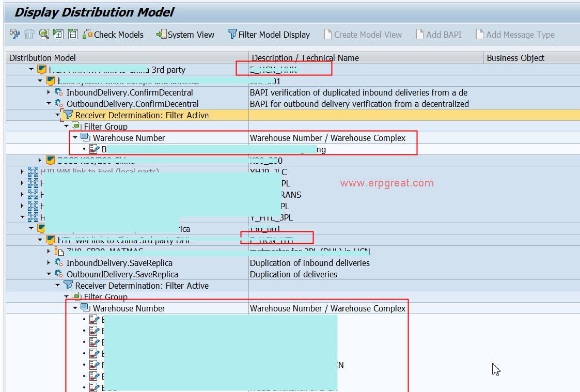Click funnel icon under OutboundDelivery.SaveReplica
This screenshot has width=580, height=392.
[68, 286]
